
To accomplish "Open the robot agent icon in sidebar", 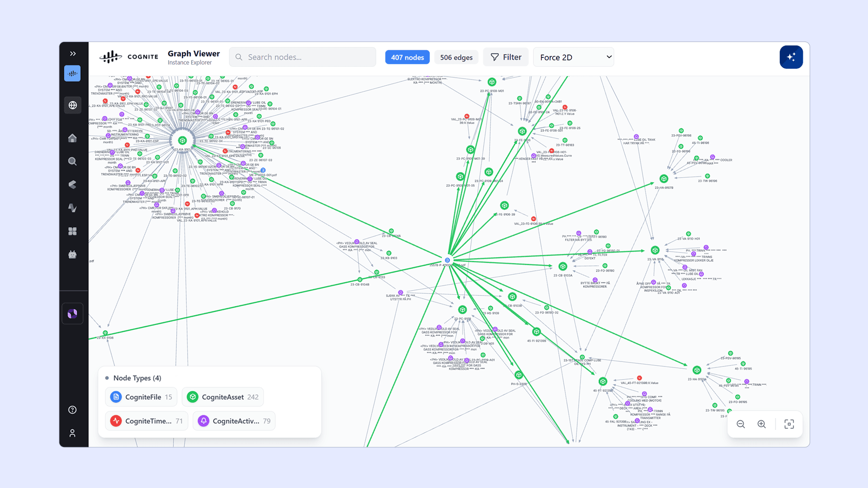I will click(72, 255).
